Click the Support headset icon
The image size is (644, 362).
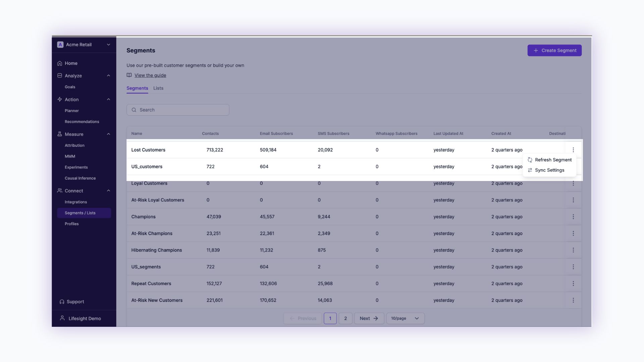tap(62, 302)
